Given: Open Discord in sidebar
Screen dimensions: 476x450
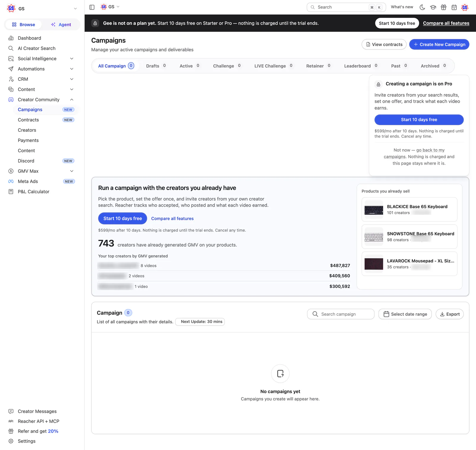Looking at the screenshot, I should pyautogui.click(x=46, y=161).
